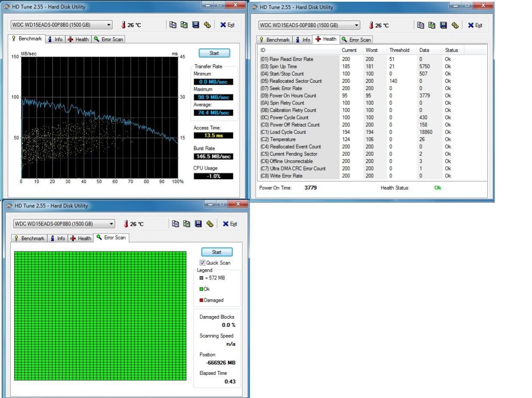Click floppy-disk save icon in Health window

click(x=443, y=25)
